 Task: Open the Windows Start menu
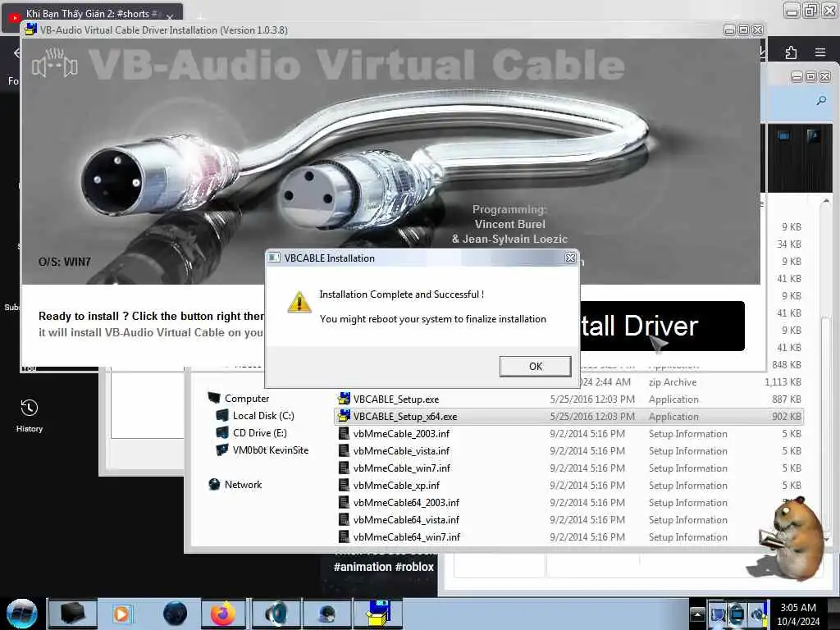point(22,614)
